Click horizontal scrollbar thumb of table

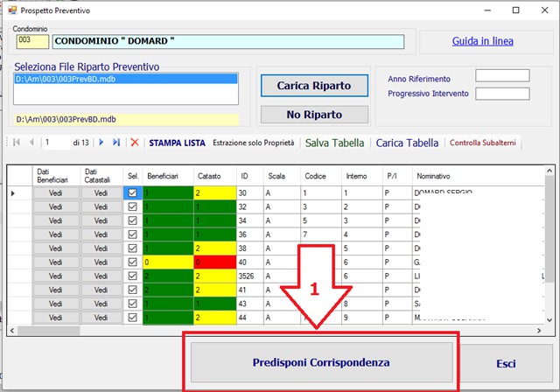(49, 331)
